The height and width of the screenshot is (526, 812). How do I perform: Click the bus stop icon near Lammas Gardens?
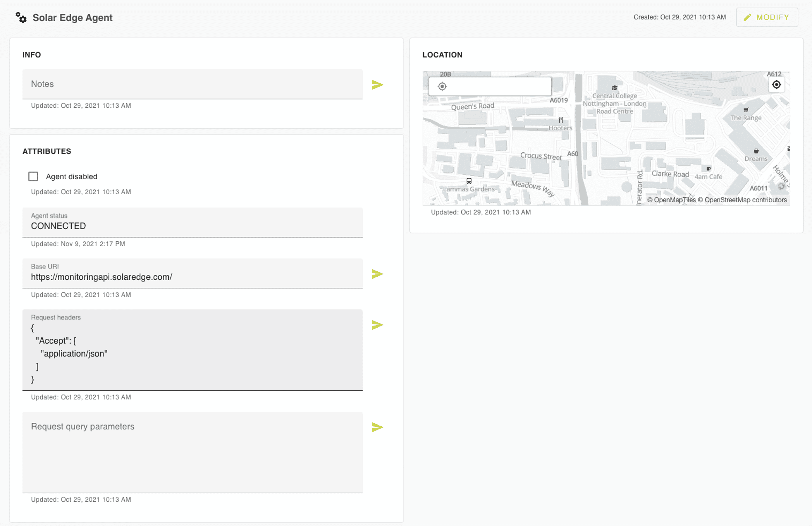469,181
